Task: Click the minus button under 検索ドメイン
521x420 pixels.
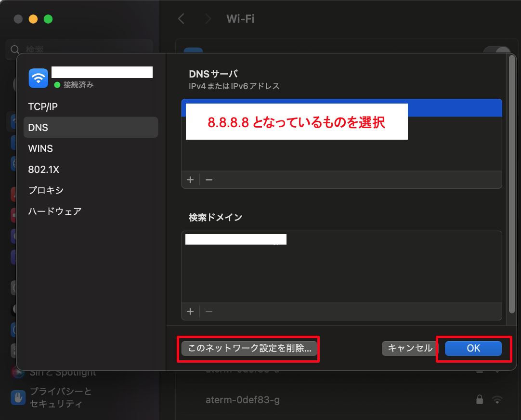Action: (209, 312)
